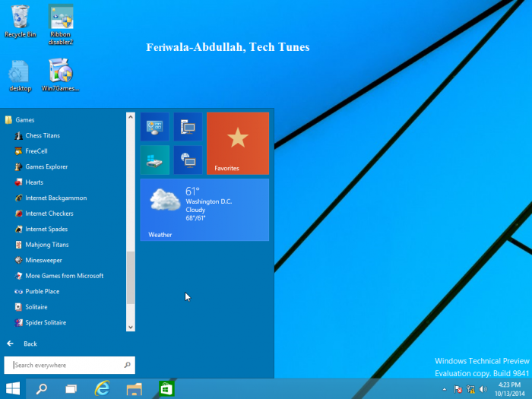Open the Control Panel tile

tap(155, 127)
